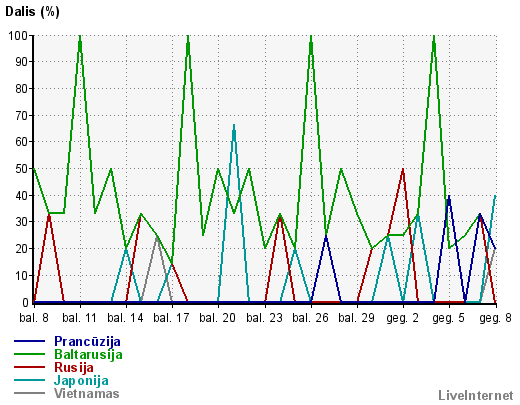Click the Prancūzija legend label

(x=87, y=341)
